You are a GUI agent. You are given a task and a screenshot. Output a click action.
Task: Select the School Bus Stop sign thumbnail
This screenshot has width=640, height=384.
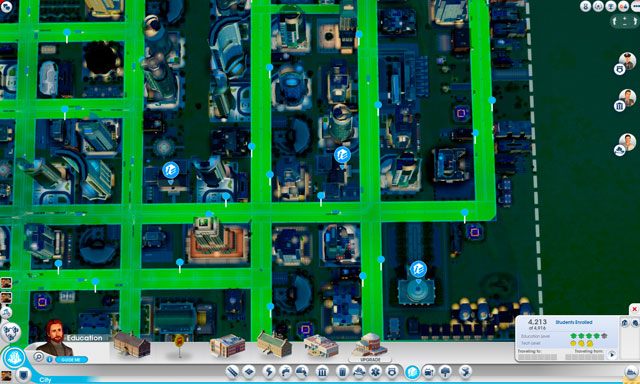179,345
